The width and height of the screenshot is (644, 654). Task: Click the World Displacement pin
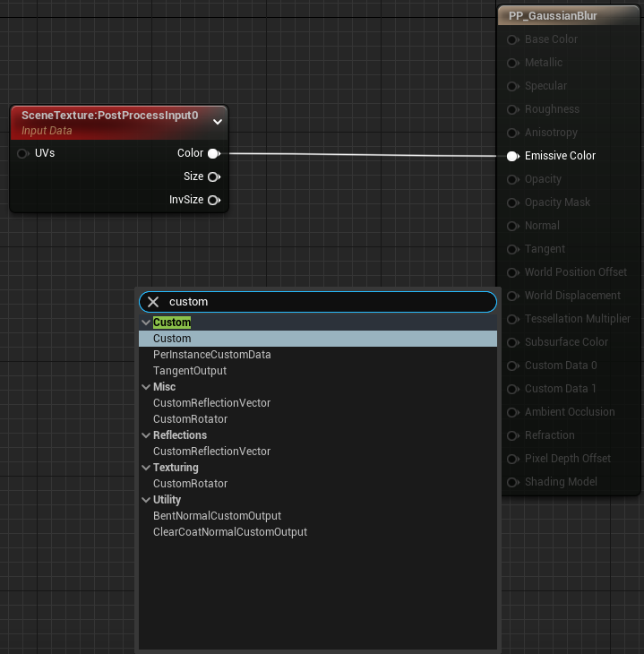pyautogui.click(x=512, y=296)
